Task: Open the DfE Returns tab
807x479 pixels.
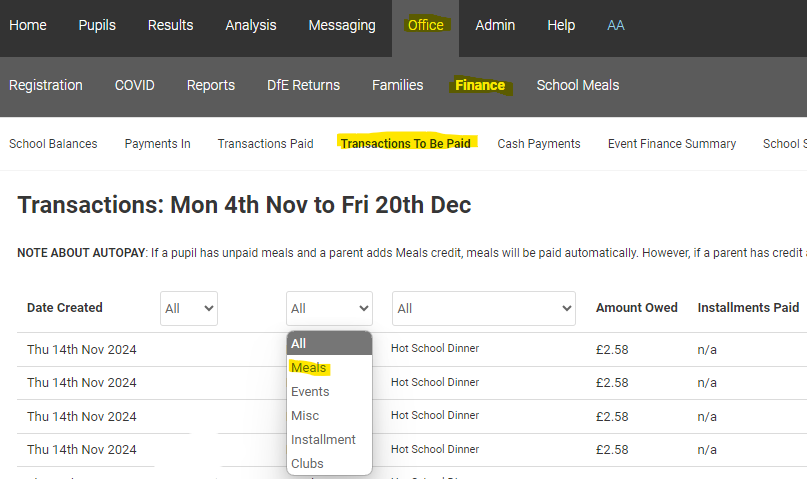Action: point(303,85)
